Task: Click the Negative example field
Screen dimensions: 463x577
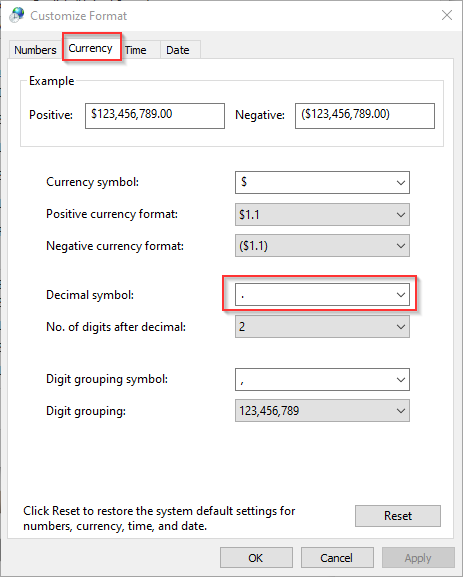Action: 365,116
